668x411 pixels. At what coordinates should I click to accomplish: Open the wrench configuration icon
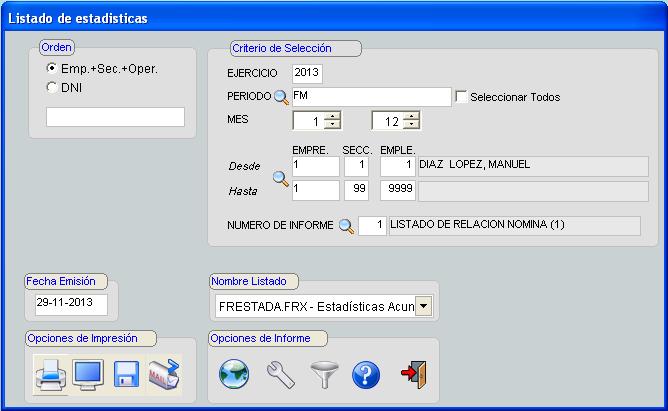coord(281,374)
